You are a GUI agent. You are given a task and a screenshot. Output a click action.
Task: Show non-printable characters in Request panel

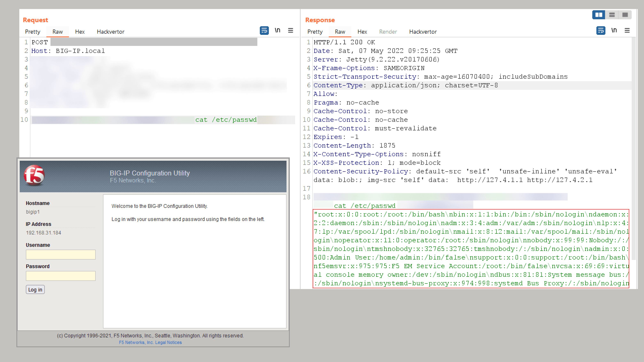277,31
